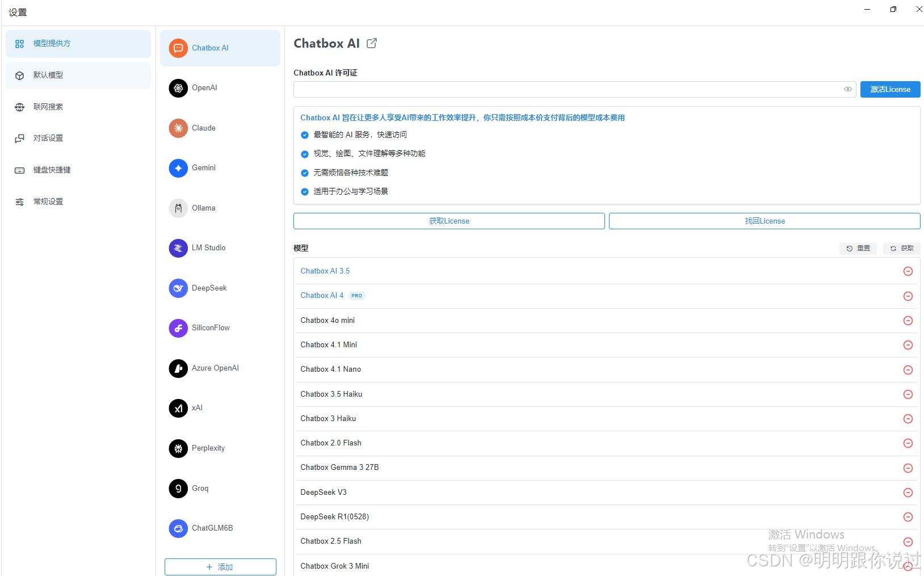The width and height of the screenshot is (924, 576).
Task: Select the xAI provider icon
Action: pos(178,408)
